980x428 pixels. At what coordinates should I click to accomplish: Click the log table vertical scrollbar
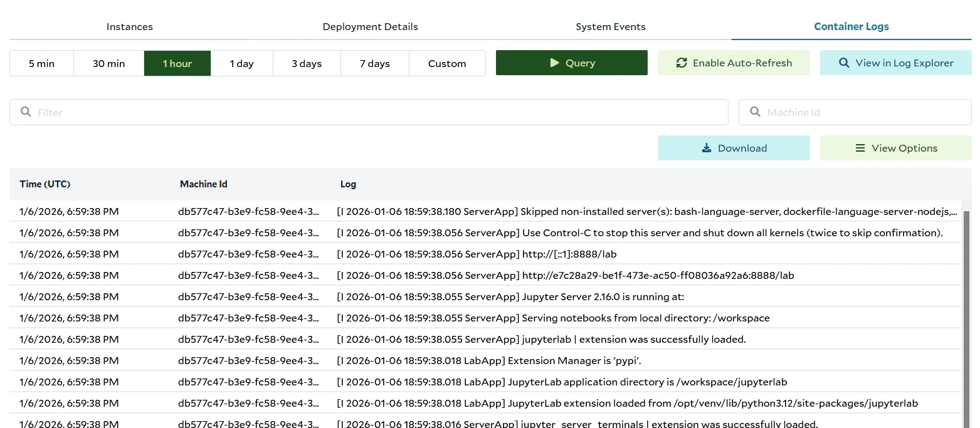tap(966, 313)
